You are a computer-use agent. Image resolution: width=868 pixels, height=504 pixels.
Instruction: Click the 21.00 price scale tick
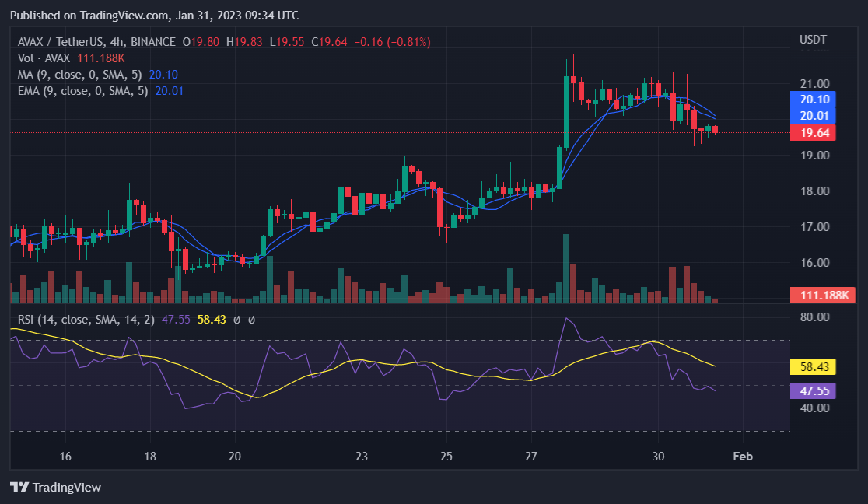pyautogui.click(x=815, y=84)
